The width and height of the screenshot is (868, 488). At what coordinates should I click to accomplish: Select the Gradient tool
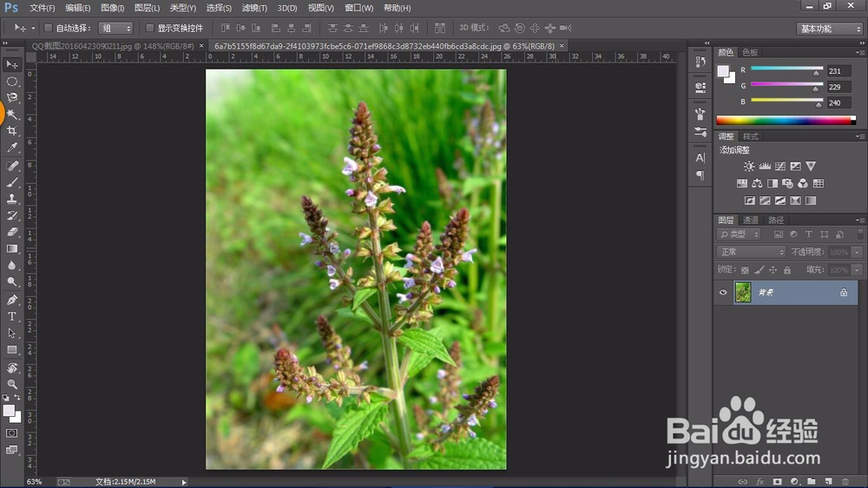11,248
